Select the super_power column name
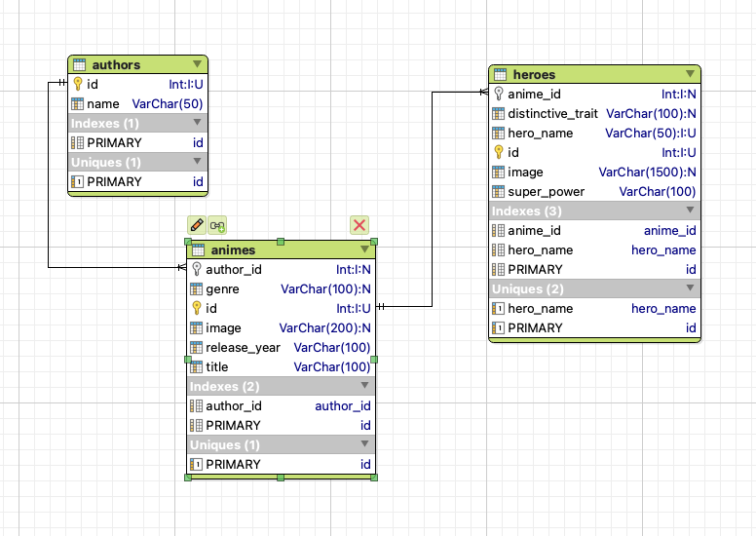This screenshot has width=756, height=536. [546, 192]
